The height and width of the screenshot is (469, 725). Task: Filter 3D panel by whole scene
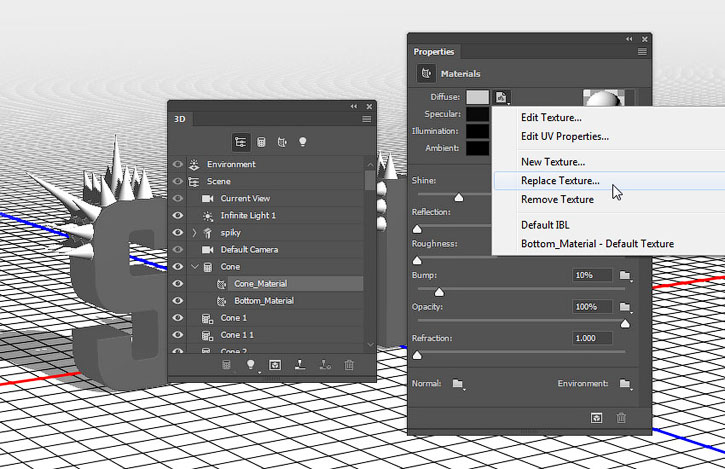coord(240,142)
